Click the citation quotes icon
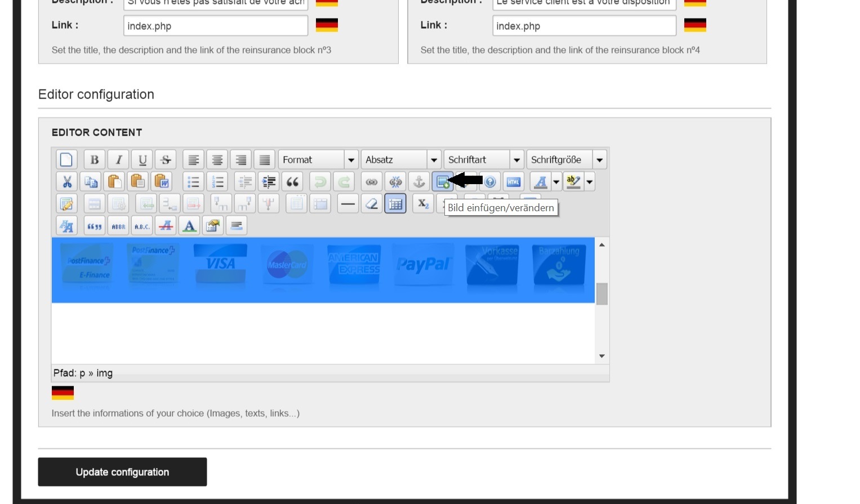This screenshot has width=860, height=504. (95, 226)
